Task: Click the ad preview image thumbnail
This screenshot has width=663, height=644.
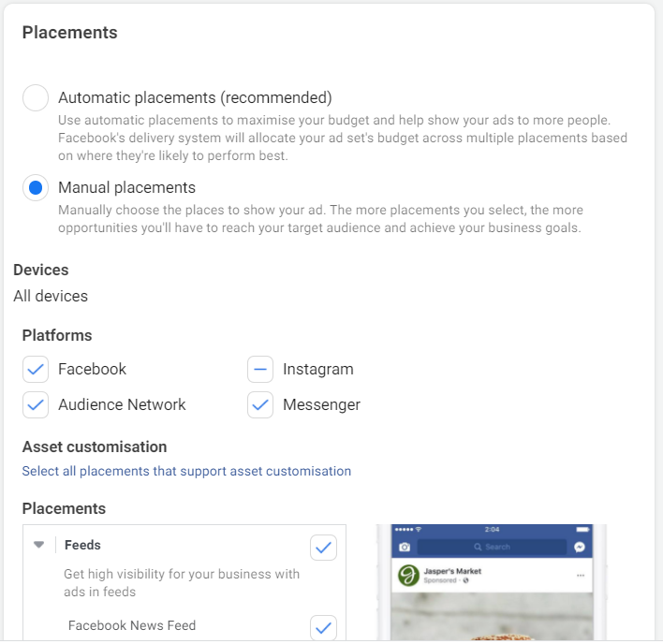Action: 493,617
